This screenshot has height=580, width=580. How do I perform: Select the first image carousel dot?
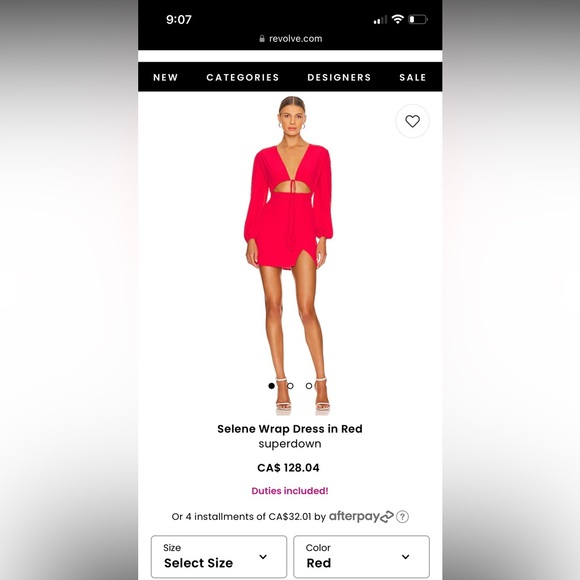point(272,386)
